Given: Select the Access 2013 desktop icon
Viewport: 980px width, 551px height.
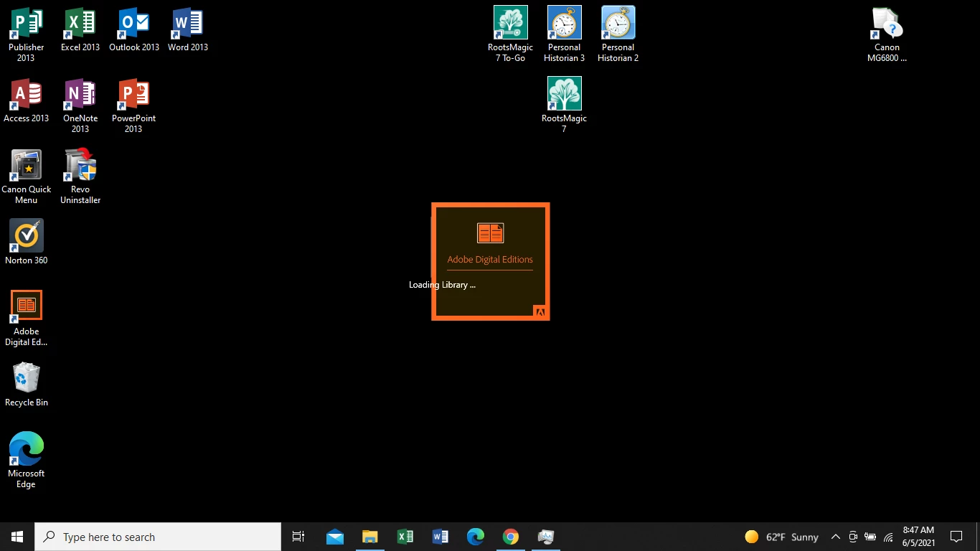Looking at the screenshot, I should pyautogui.click(x=27, y=100).
